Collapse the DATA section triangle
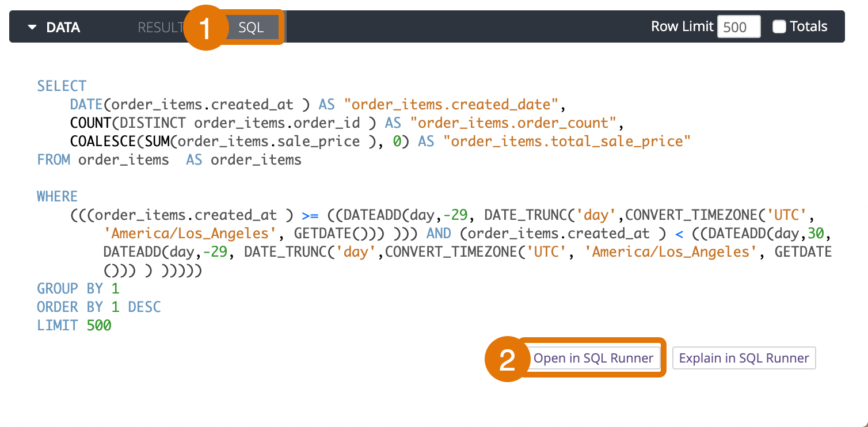 32,27
